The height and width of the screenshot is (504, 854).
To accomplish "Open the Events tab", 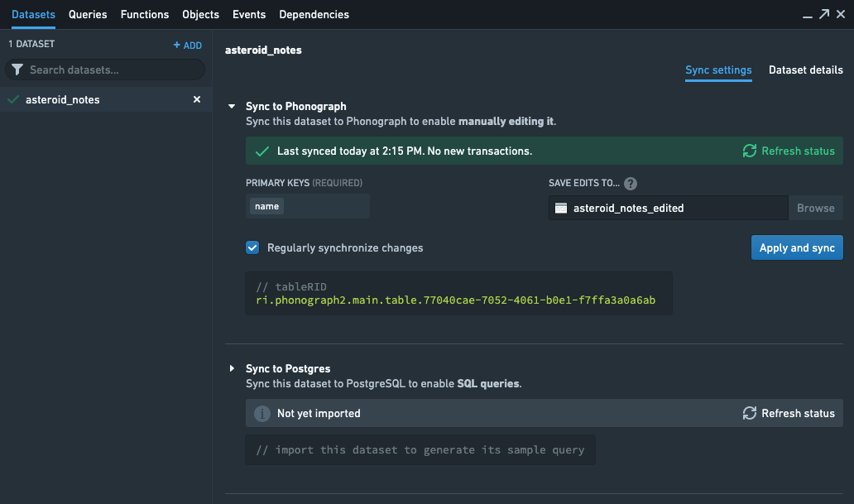I will 249,15.
